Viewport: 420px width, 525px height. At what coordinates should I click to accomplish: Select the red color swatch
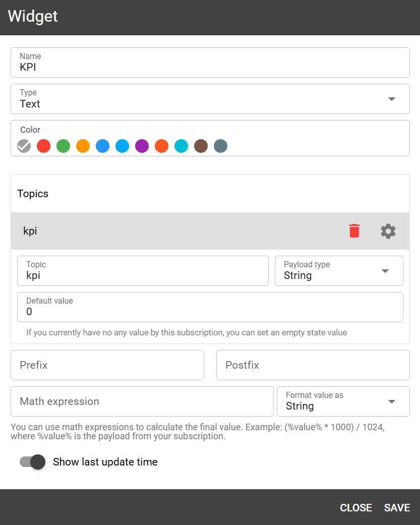[43, 146]
